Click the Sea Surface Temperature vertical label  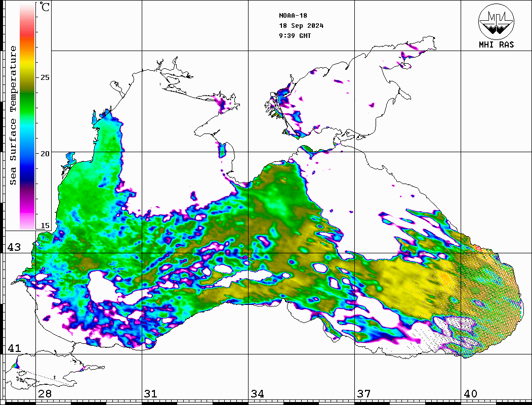13,115
